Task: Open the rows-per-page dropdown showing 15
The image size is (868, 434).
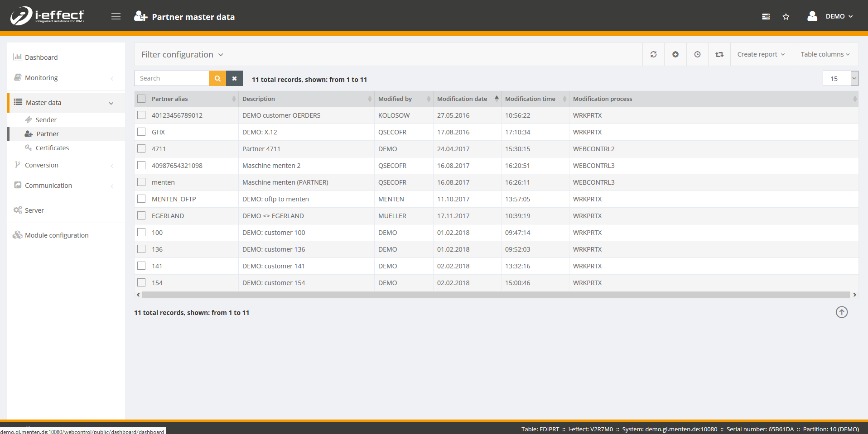Action: point(840,78)
